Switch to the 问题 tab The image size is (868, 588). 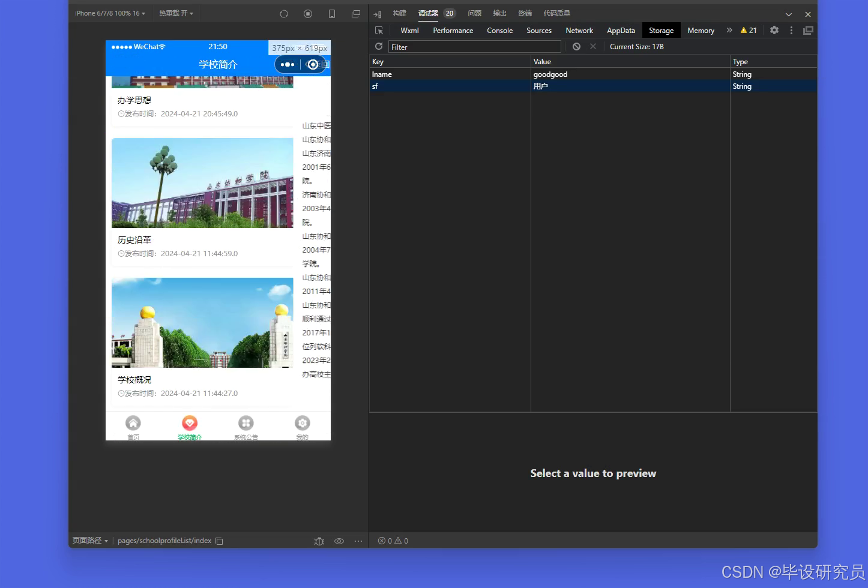[475, 13]
